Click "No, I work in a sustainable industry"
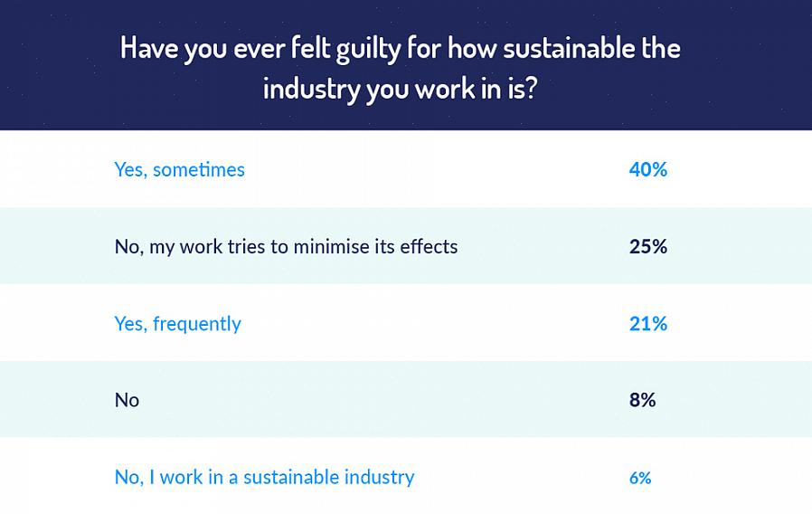The image size is (812, 514). [264, 477]
